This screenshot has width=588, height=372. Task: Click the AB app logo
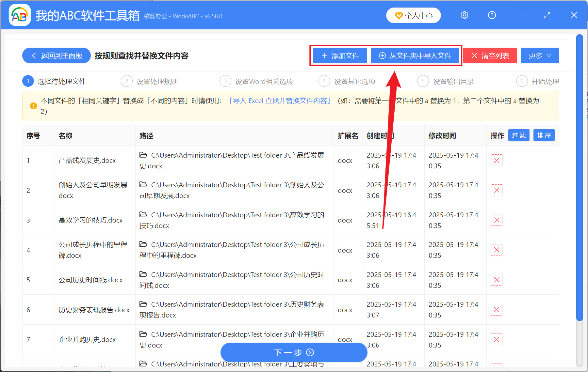tap(20, 15)
